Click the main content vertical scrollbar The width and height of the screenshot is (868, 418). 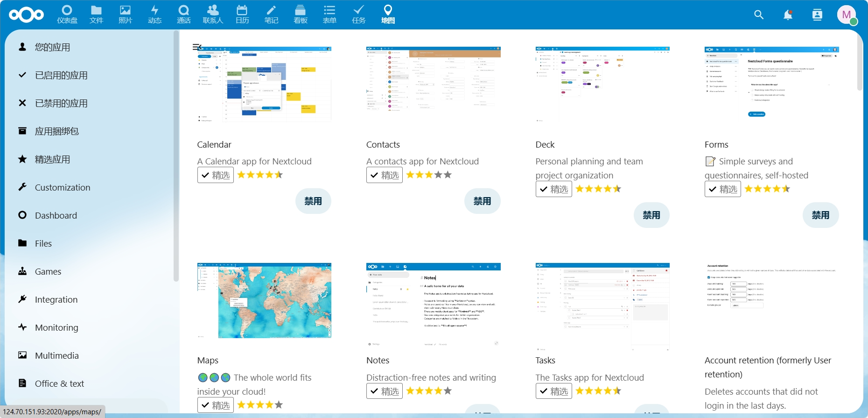pyautogui.click(x=860, y=62)
